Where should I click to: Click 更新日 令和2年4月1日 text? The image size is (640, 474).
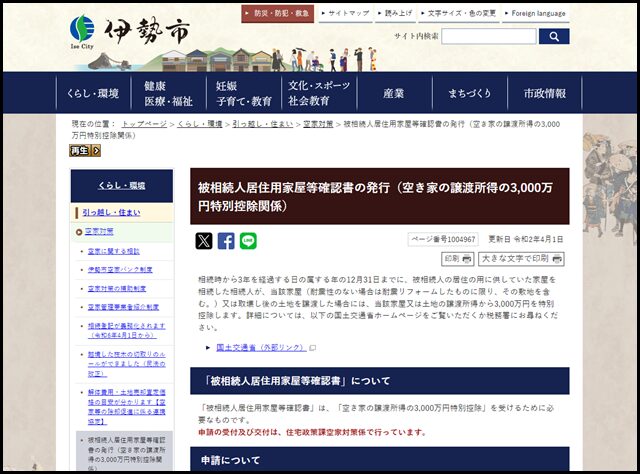tap(526, 239)
